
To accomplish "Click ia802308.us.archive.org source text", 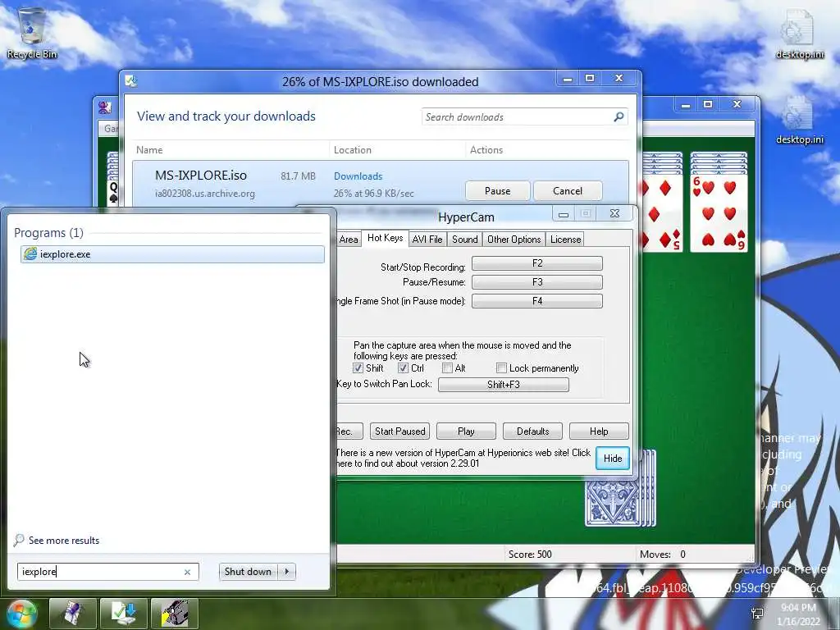I will click(x=204, y=194).
